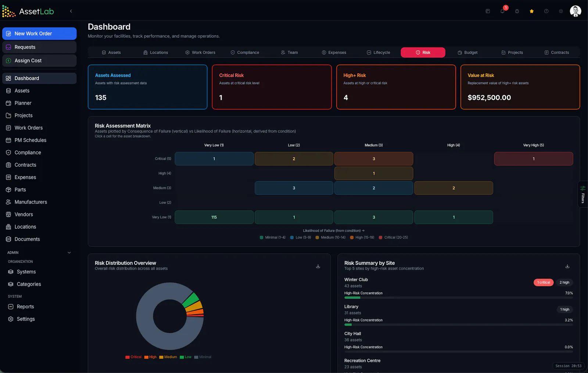Collapse the sidebar with the chevron

71,11
